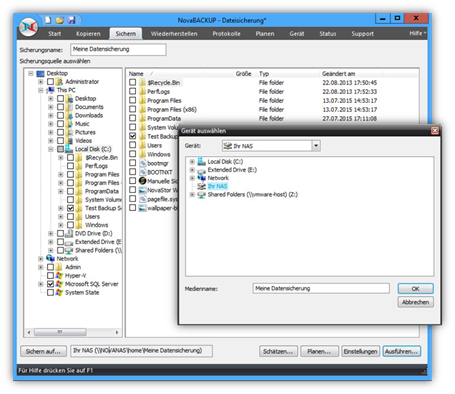
Task: Click the Abbrechen button
Action: [415, 302]
